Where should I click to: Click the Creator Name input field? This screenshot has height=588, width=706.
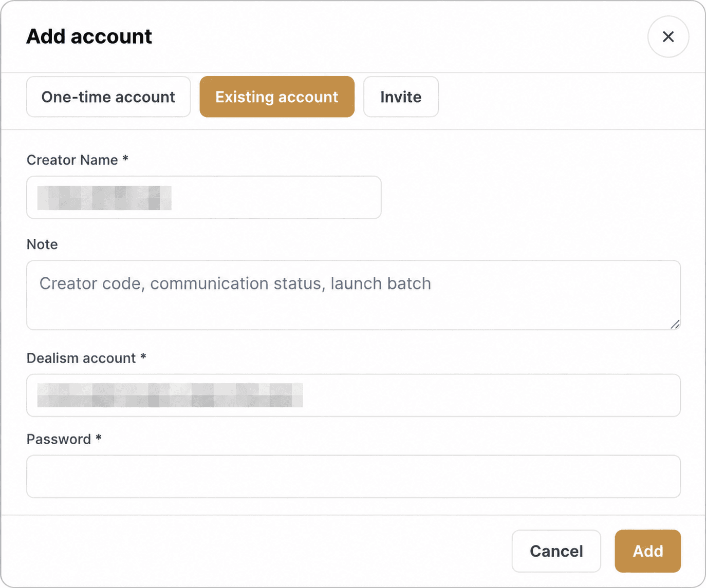[204, 197]
